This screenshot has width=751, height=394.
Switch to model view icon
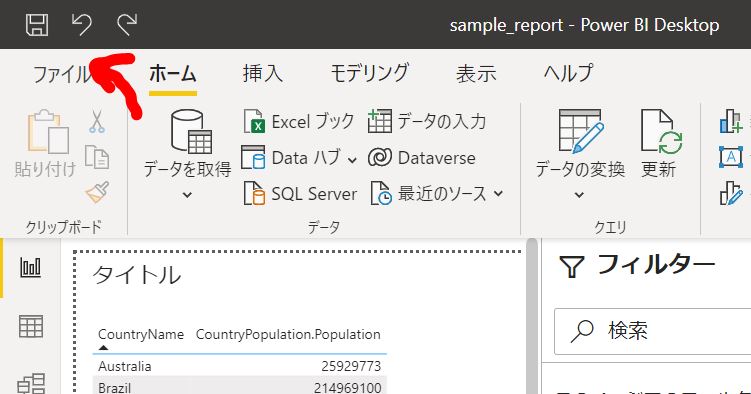(31, 384)
